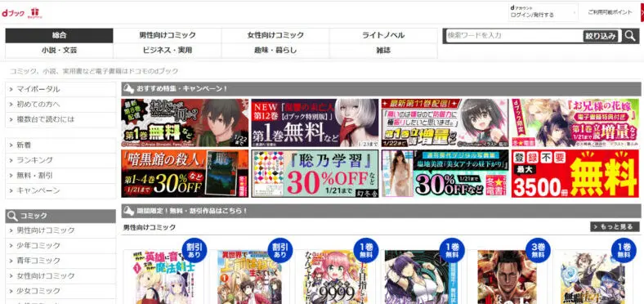The height and width of the screenshot is (304, 644).
Task: Open キャンペーン in the sidebar
Action: click(60, 190)
